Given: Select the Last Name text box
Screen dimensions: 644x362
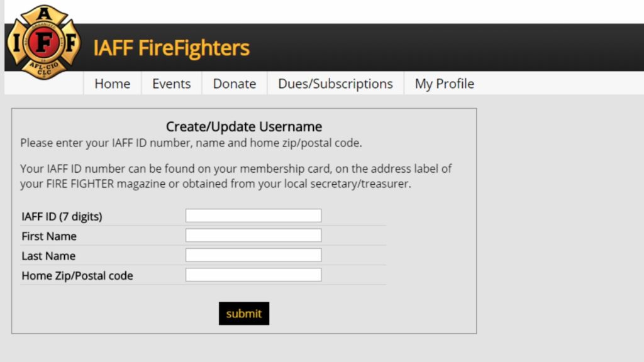Looking at the screenshot, I should pos(253,255).
